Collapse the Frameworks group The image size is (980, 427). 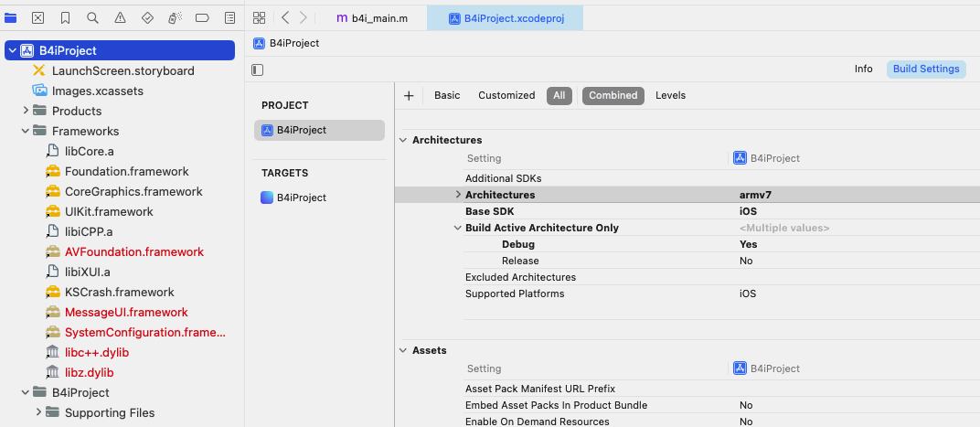pyautogui.click(x=27, y=131)
